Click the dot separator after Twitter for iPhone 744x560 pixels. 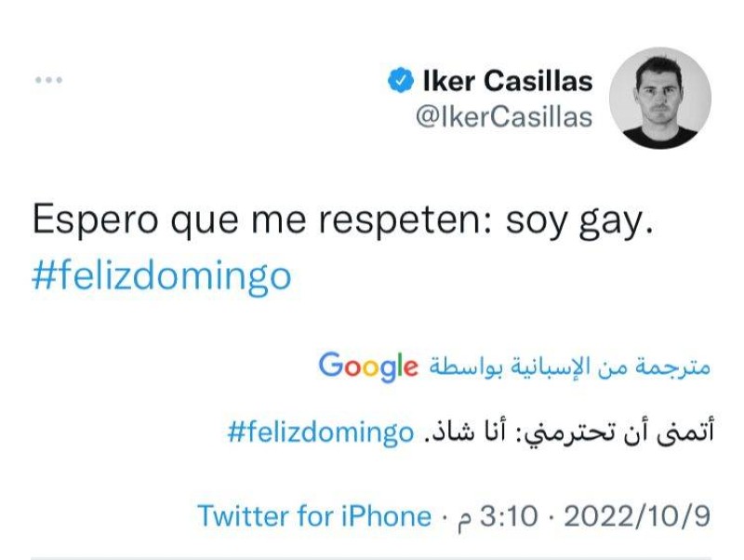[x=444, y=517]
